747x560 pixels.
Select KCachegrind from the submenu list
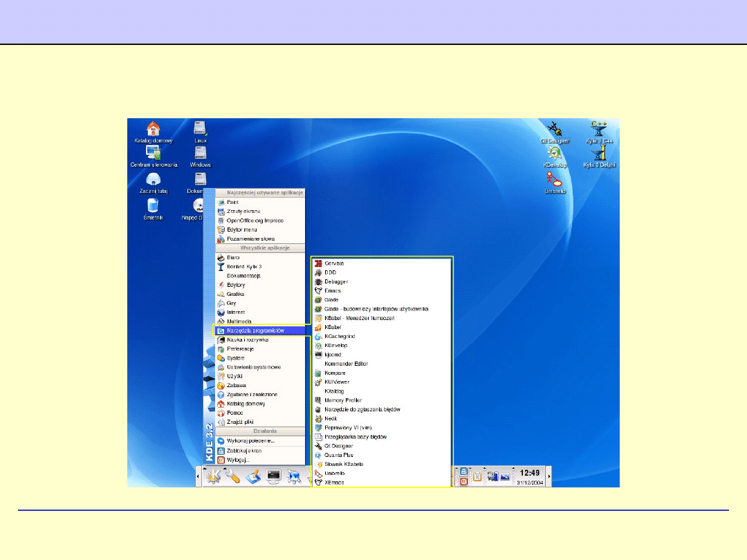tap(340, 336)
